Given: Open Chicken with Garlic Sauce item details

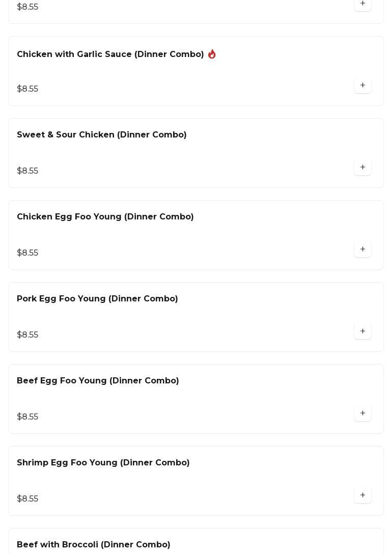Looking at the screenshot, I should pos(110,54).
